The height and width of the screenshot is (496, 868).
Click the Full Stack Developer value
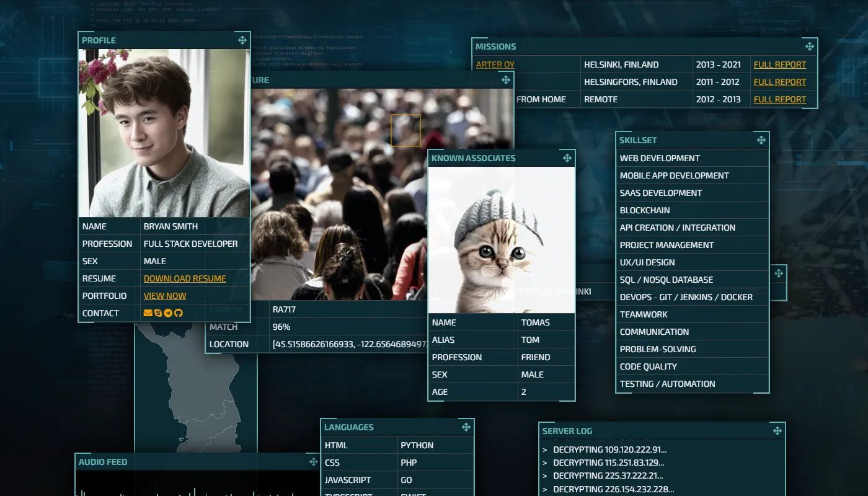tap(190, 244)
